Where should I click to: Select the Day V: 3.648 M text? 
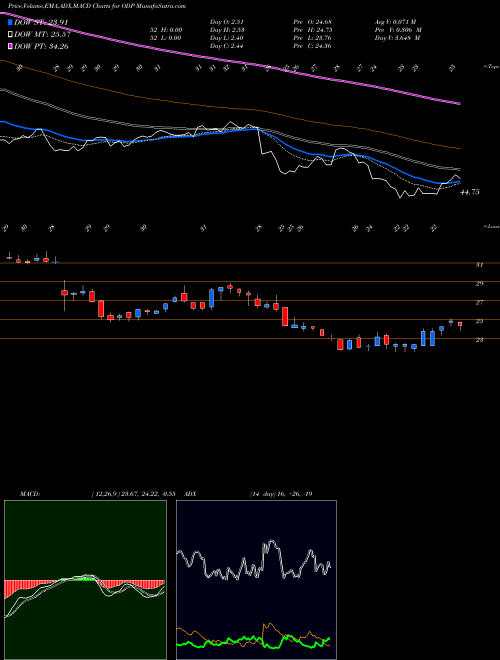(399, 38)
